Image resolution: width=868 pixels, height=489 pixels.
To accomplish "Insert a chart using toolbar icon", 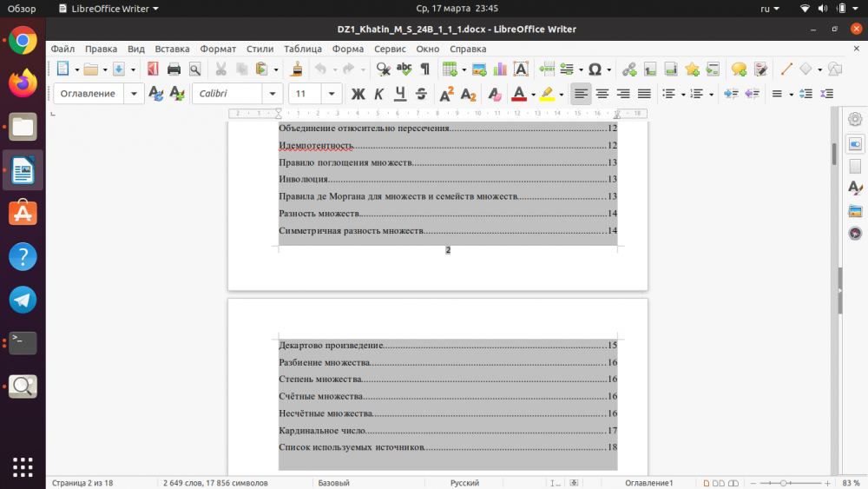I will point(500,69).
